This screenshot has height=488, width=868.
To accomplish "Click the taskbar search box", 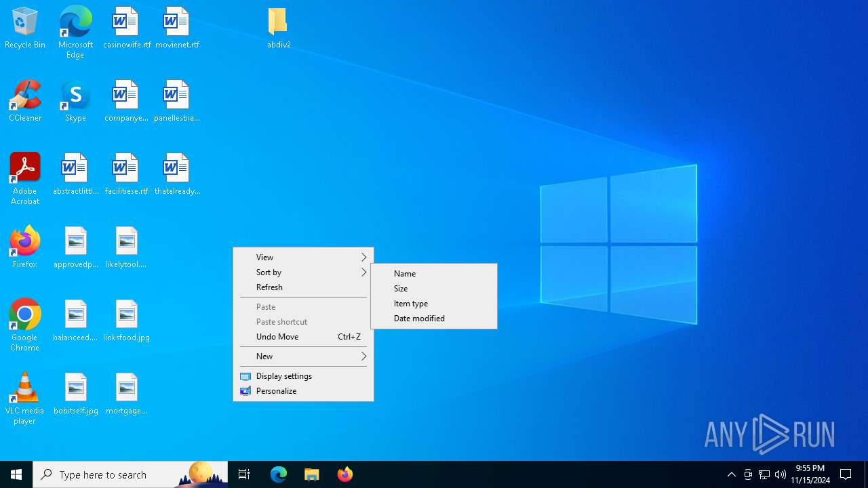I will pos(130,474).
